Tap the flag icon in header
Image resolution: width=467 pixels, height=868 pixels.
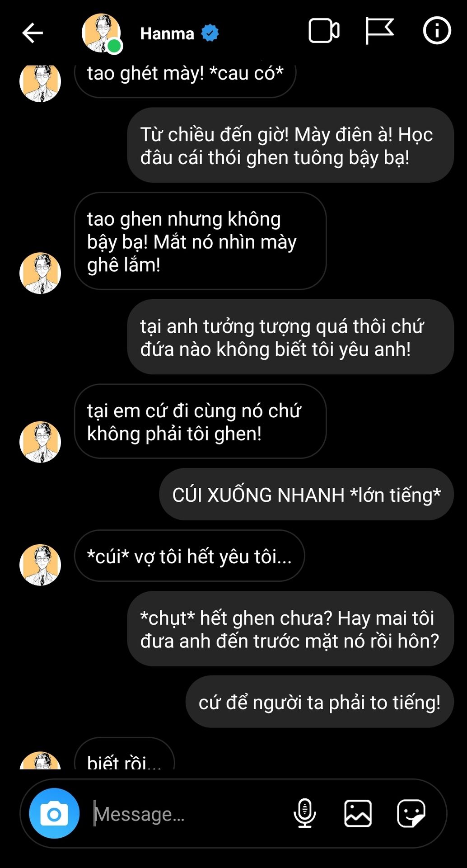(379, 31)
